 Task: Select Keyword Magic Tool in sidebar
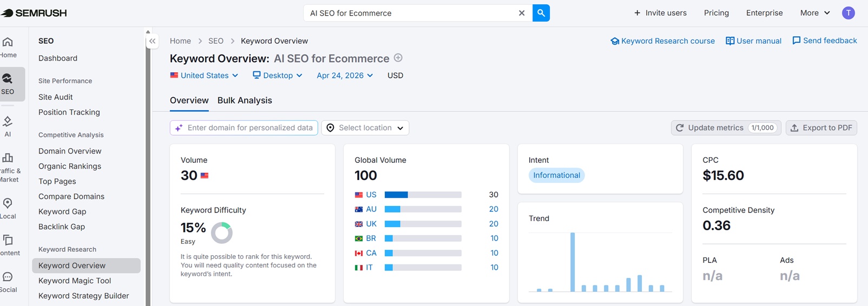(x=75, y=281)
